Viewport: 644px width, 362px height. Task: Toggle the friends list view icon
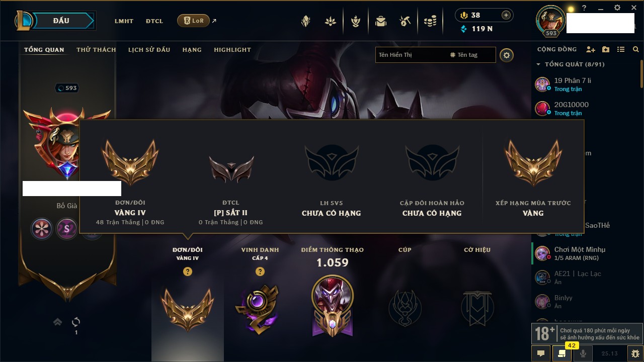[x=621, y=49]
